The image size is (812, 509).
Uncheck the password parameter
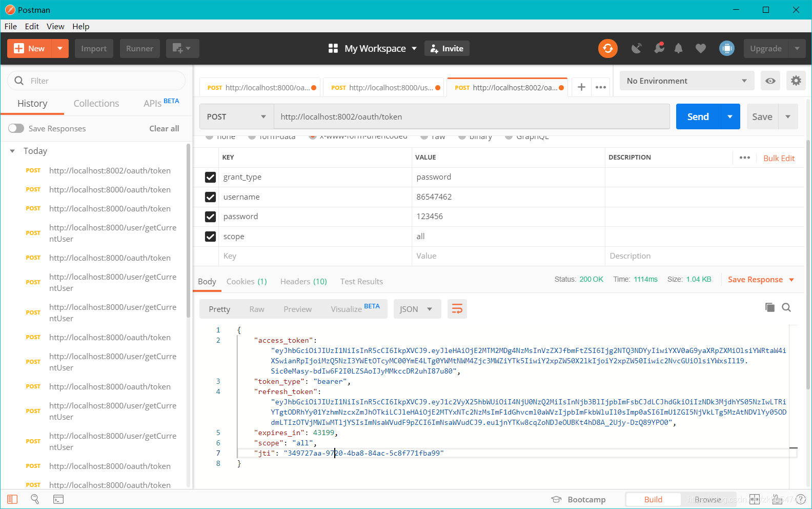(x=210, y=217)
